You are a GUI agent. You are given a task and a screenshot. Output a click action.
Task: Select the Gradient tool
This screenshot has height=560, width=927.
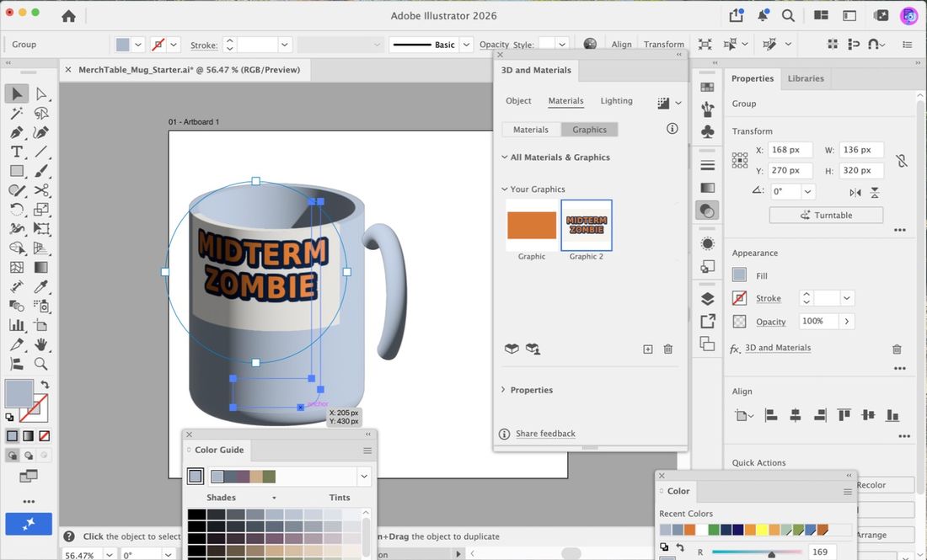[x=40, y=268]
